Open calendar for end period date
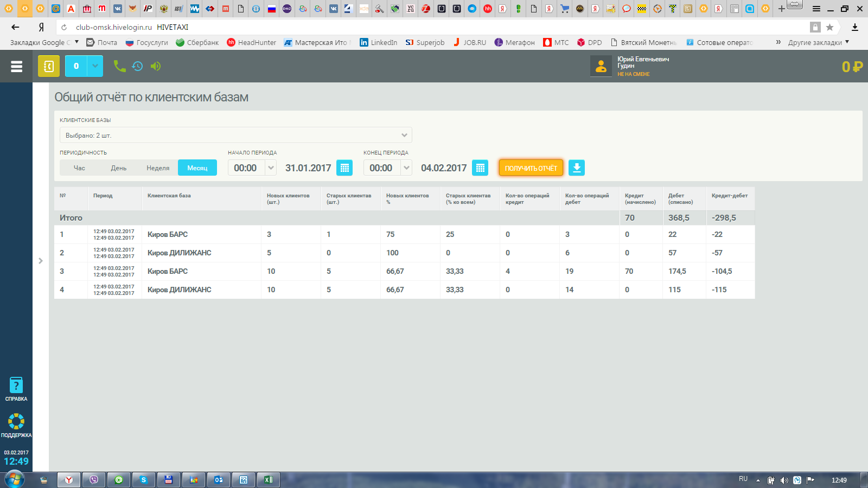The image size is (868, 488). coord(480,168)
